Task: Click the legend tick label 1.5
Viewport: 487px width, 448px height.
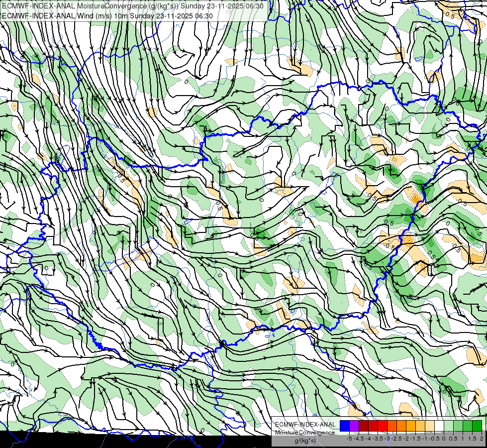Action: 472,439
